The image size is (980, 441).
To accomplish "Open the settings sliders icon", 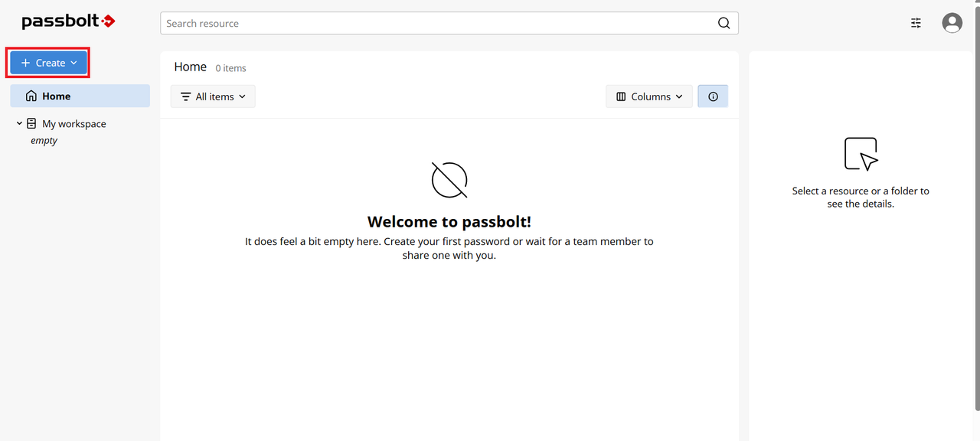I will tap(916, 23).
